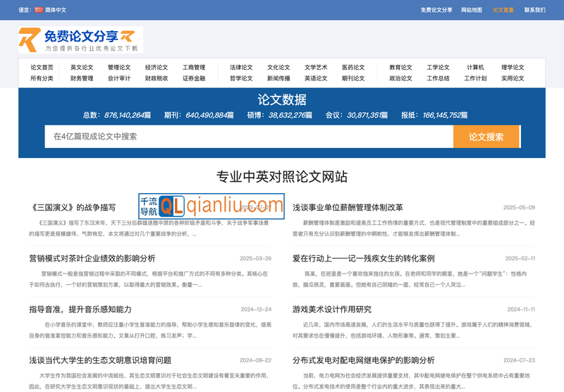Select 实用论文 category
Screen dimensions: 564x392
513,78
